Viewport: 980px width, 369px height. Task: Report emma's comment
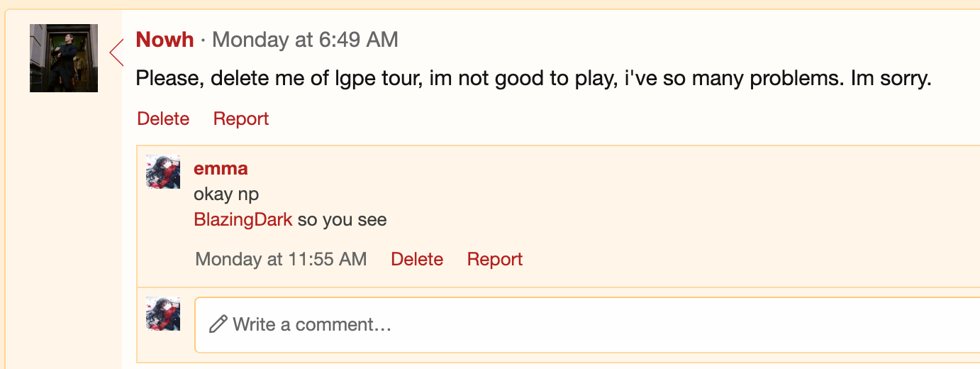[x=495, y=259]
